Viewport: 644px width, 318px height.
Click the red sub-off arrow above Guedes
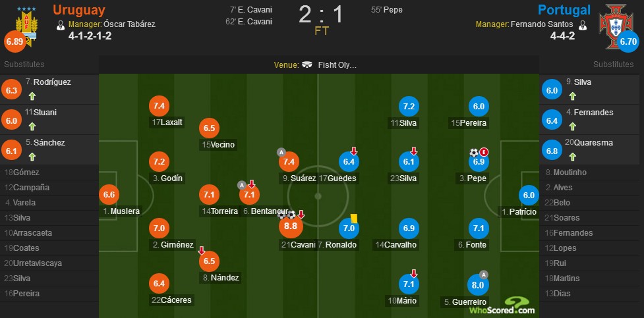coord(353,151)
